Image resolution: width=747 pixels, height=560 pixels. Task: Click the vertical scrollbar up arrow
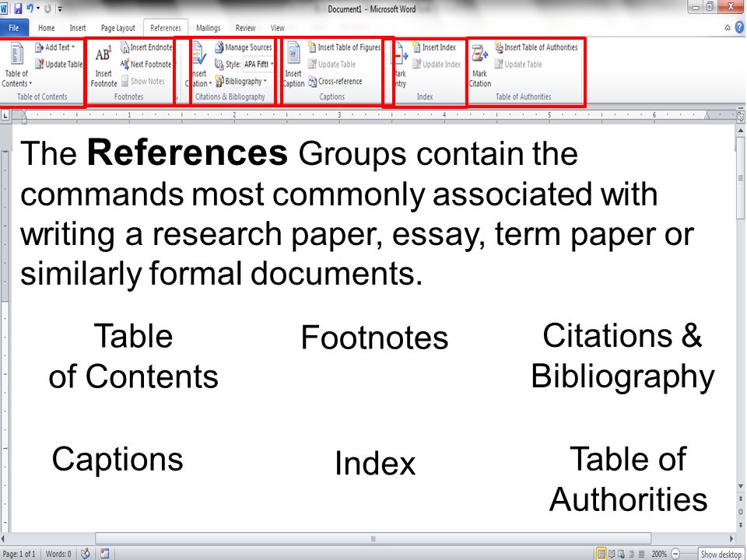tap(741, 130)
